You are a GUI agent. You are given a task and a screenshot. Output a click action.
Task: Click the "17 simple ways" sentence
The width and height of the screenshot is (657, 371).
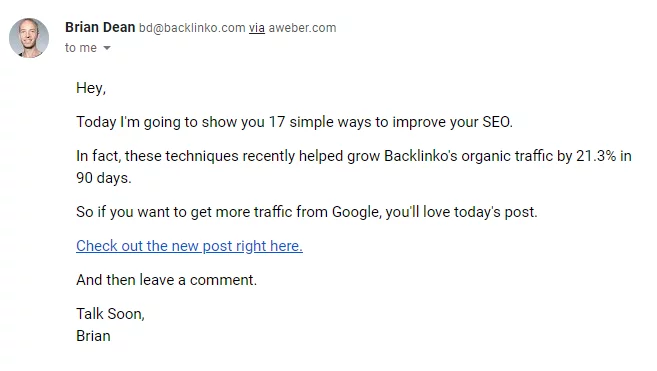tap(294, 122)
